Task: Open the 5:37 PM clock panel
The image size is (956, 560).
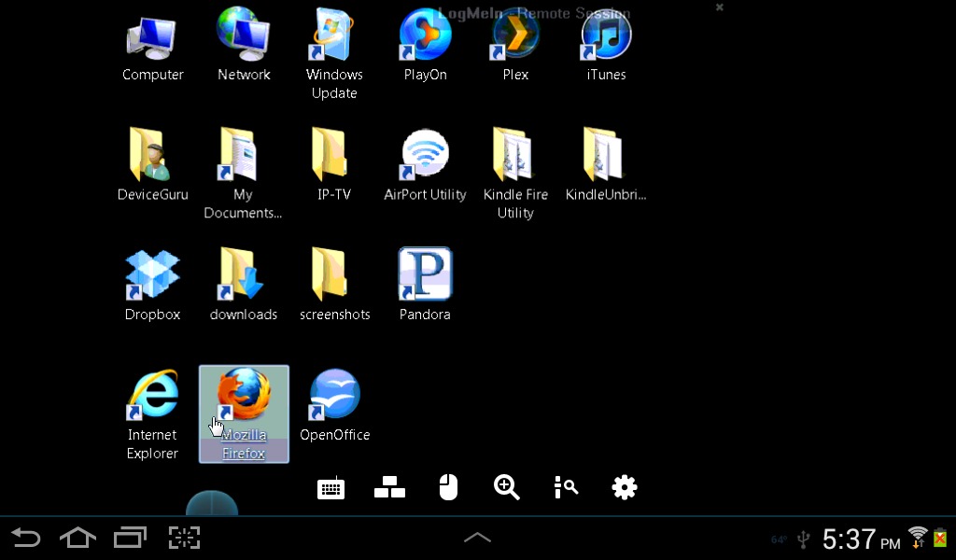Action: 861,539
